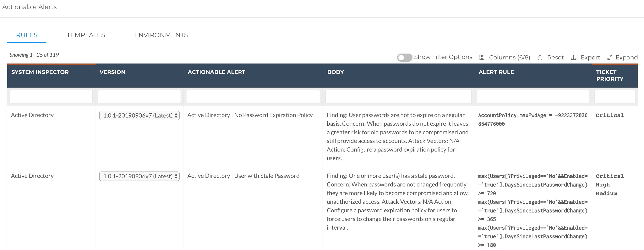Viewport: 644px width, 250px height.
Task: Click the Export link
Action: pos(590,57)
